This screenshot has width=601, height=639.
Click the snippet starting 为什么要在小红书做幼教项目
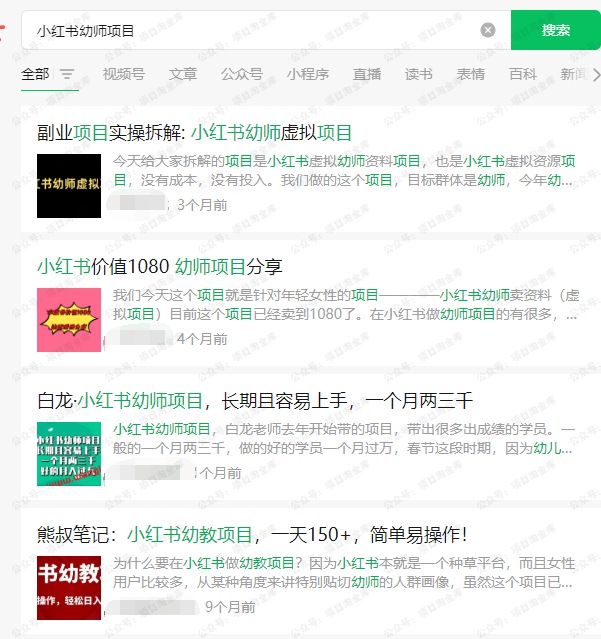pos(344,573)
